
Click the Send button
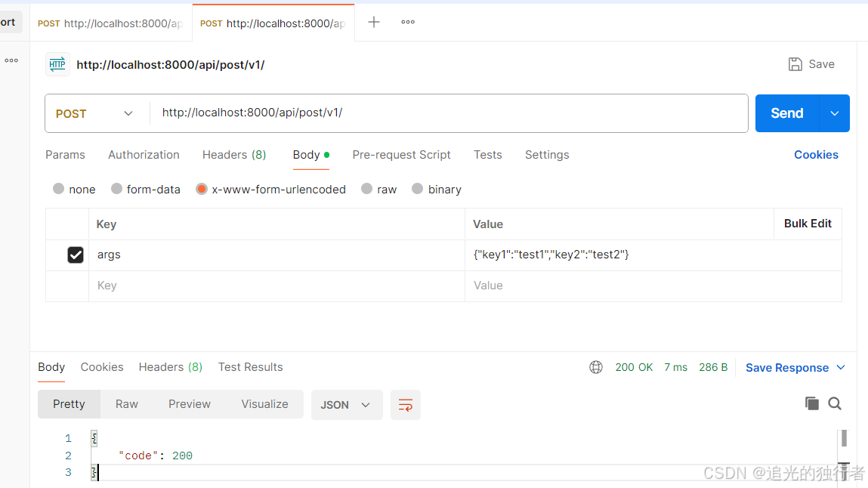point(787,113)
